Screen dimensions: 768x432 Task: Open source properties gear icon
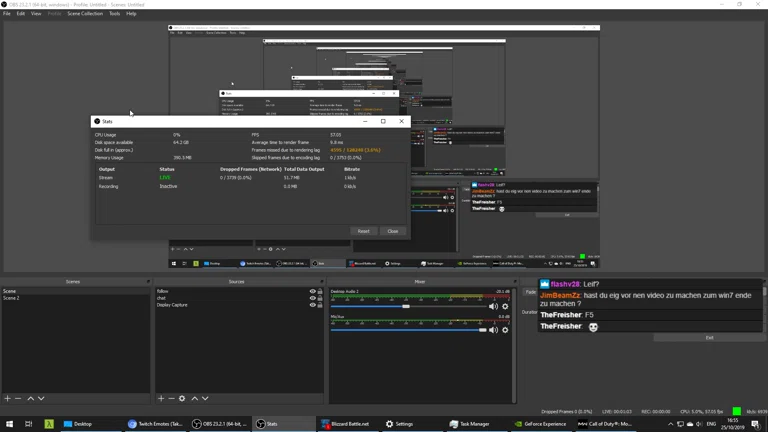pyautogui.click(x=182, y=398)
